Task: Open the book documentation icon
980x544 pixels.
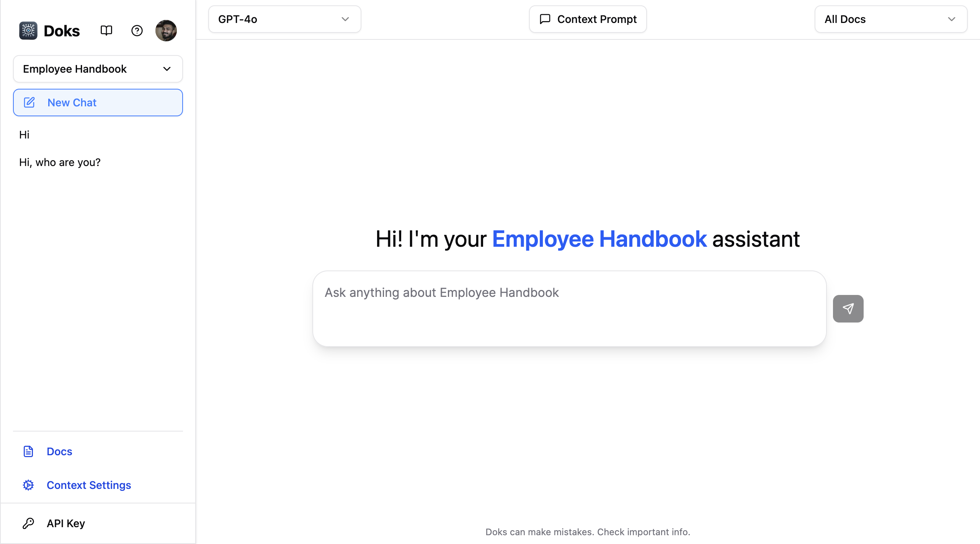Action: 106,31
